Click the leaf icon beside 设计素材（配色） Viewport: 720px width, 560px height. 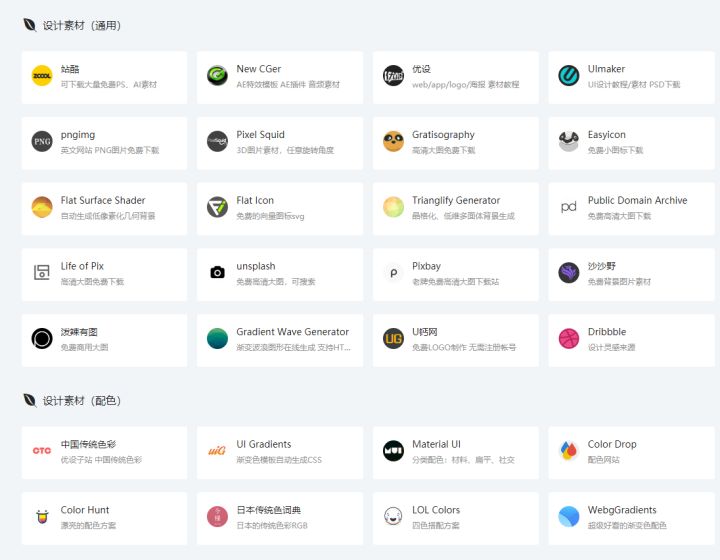(x=29, y=400)
